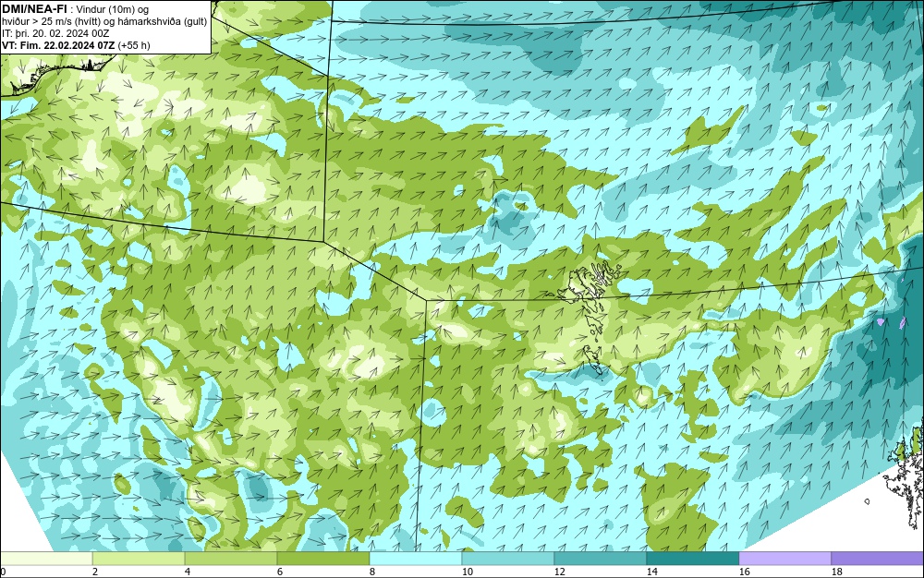Click the scale label '8' on the legend
Screen dimensions: 924x578
click(x=371, y=572)
